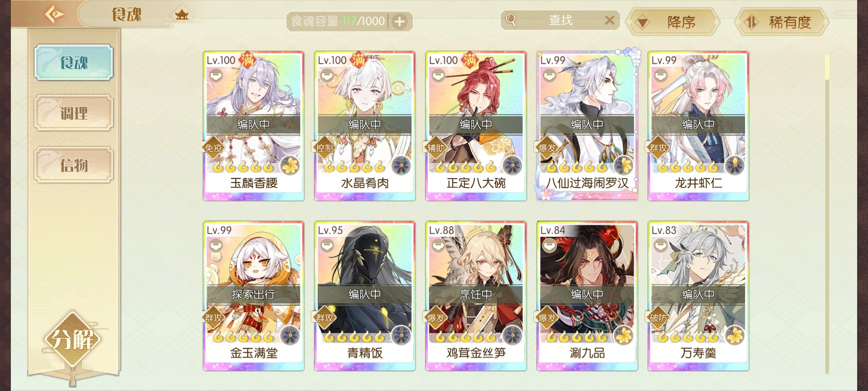Click the 查找 search input field
The width and height of the screenshot is (868, 391).
coord(561,20)
